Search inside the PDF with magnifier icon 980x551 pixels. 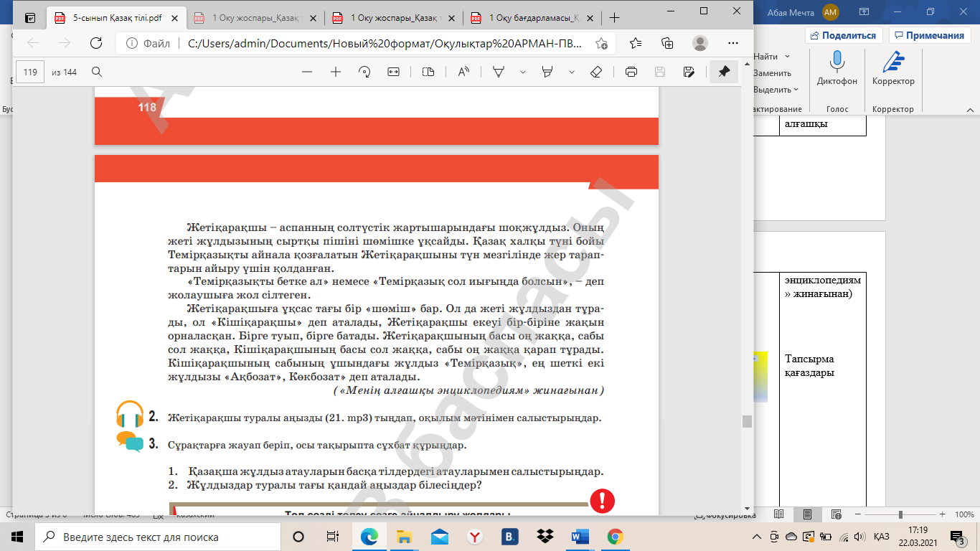(97, 72)
